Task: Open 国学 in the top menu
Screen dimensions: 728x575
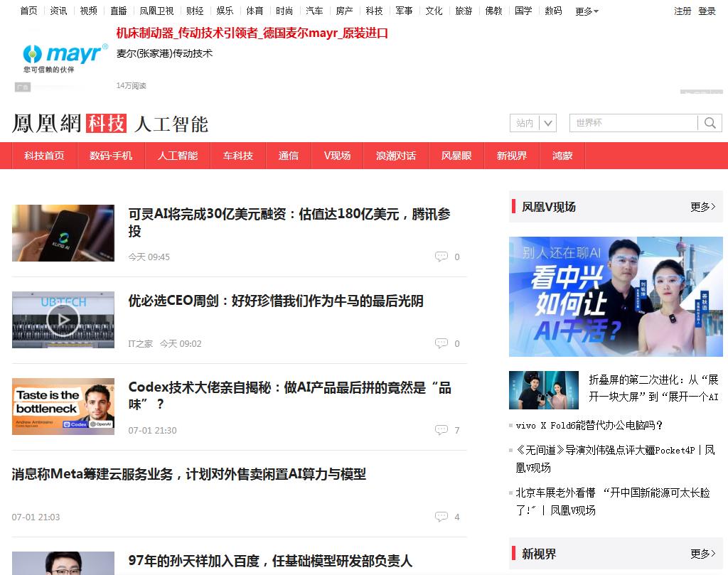Action: pos(523,11)
